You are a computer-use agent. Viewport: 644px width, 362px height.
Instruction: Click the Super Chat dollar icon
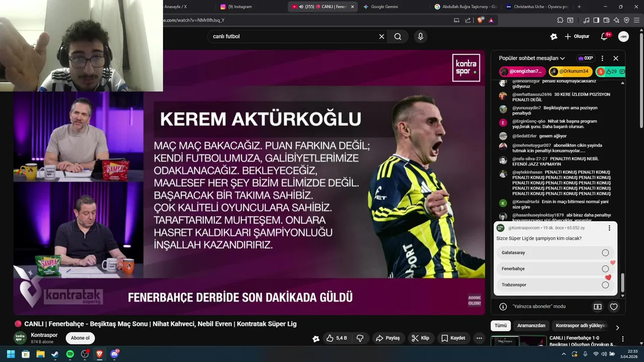(598, 306)
